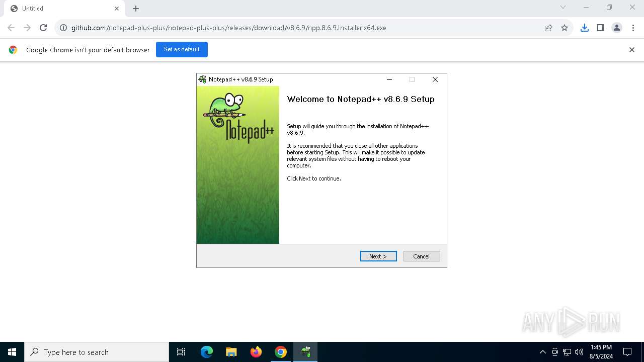The width and height of the screenshot is (644, 362).
Task: Open a new Chrome tab
Action: [136, 9]
